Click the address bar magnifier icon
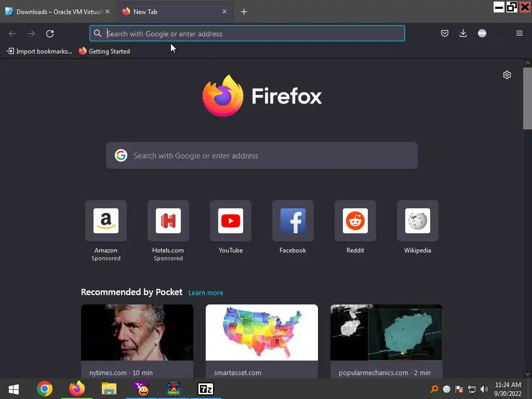This screenshot has width=532, height=399. [x=97, y=33]
